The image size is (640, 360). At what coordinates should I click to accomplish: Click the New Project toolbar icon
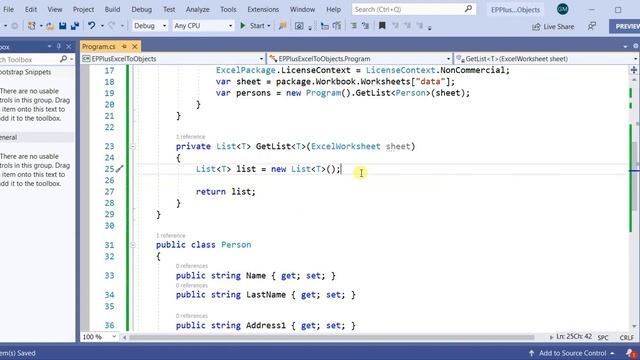tap(31, 26)
